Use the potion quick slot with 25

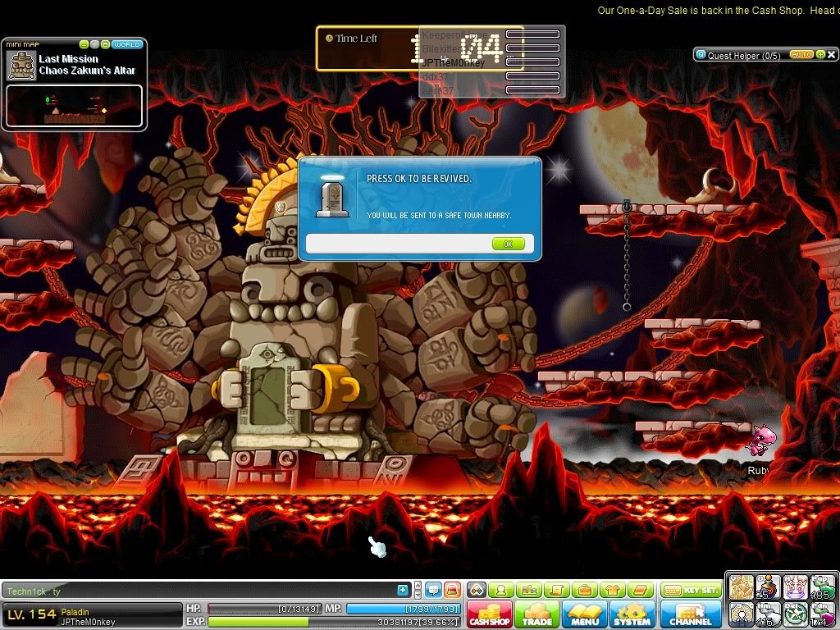click(768, 587)
